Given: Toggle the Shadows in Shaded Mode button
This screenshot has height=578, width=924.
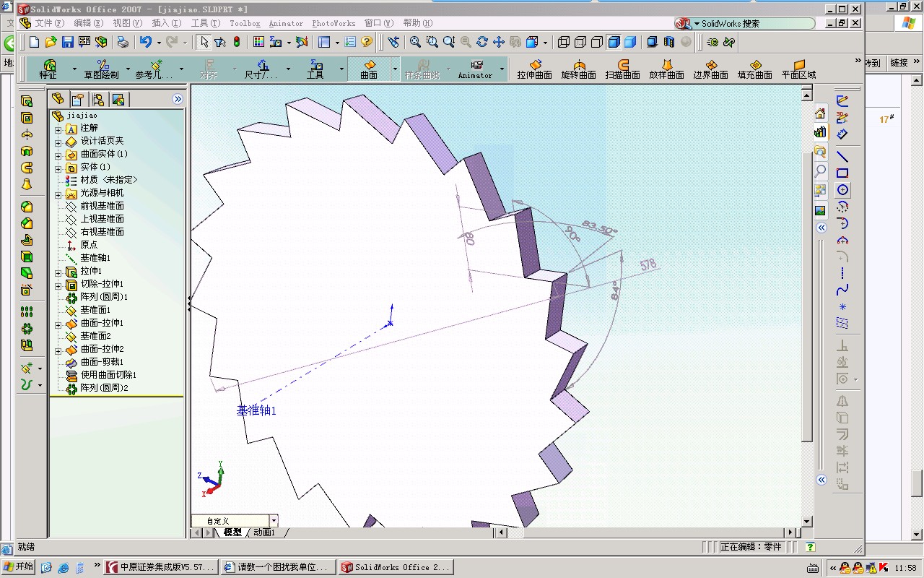Looking at the screenshot, I should [652, 42].
